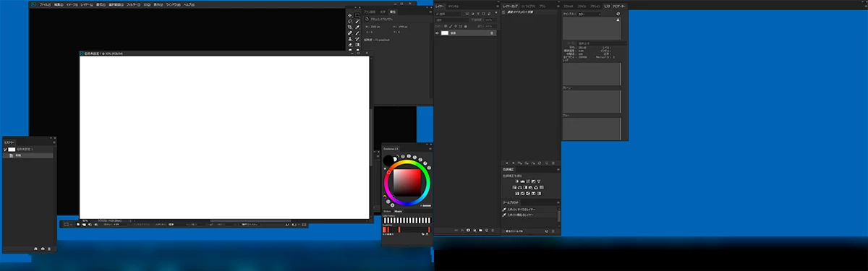Click the History panel trash icon
The width and height of the screenshot is (868, 271).
(49, 249)
